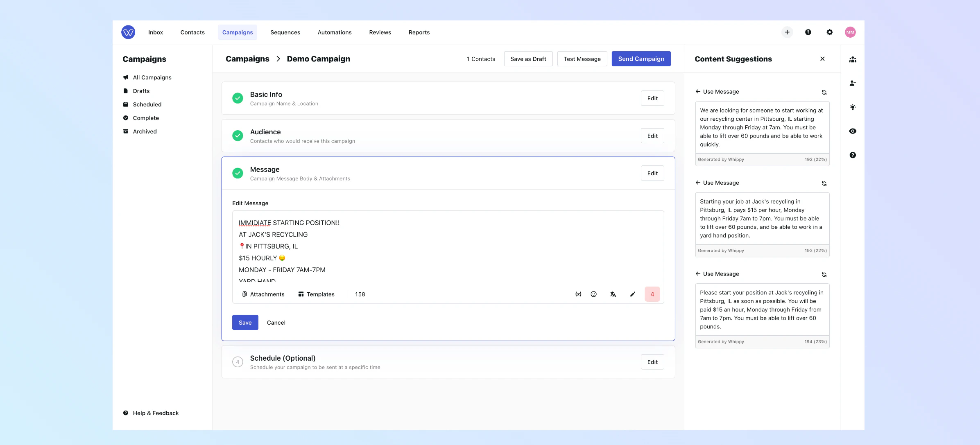Select Drafts in the Campaigns sidebar
The width and height of the screenshot is (980, 445).
click(141, 90)
